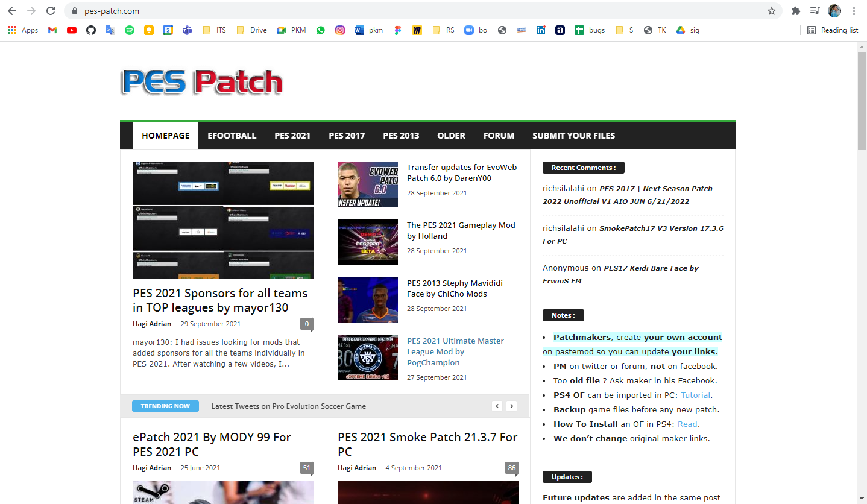
Task: Open the Google Translate bookmark
Action: tap(110, 30)
